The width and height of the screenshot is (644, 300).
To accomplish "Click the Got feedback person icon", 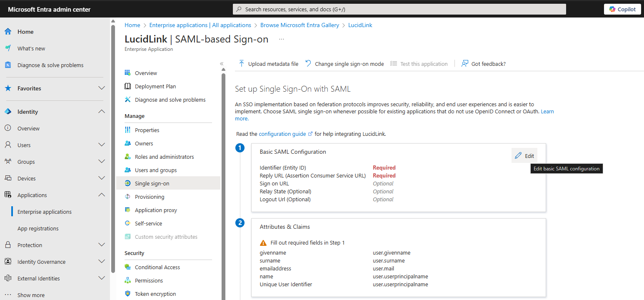I will [x=465, y=64].
